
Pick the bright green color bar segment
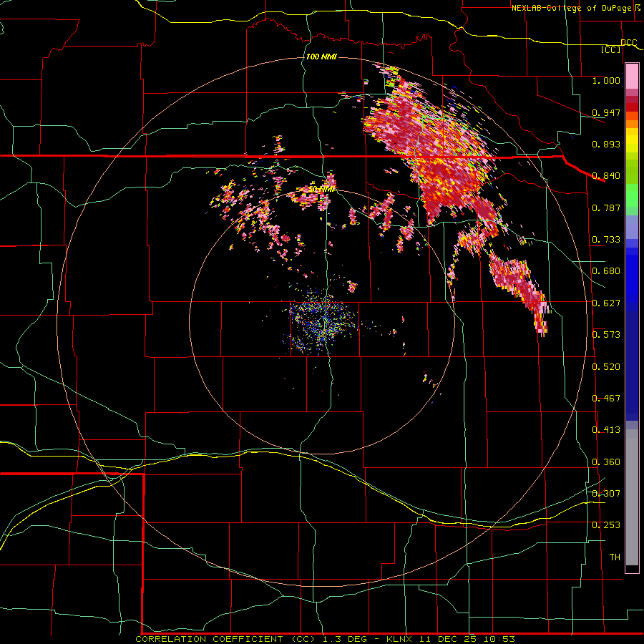632,195
